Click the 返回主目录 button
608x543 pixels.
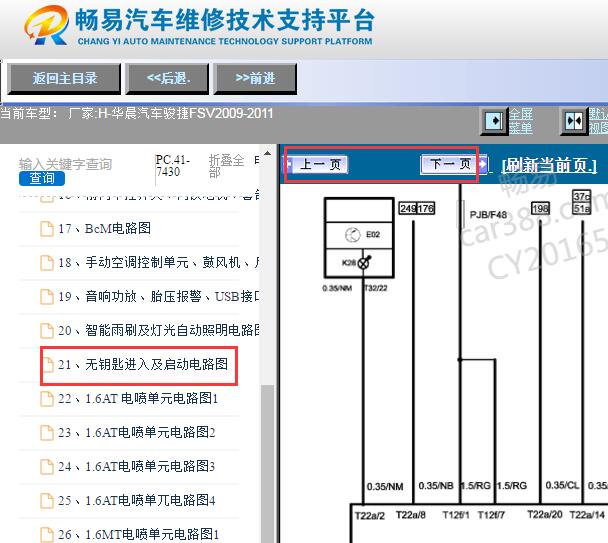coord(64,79)
